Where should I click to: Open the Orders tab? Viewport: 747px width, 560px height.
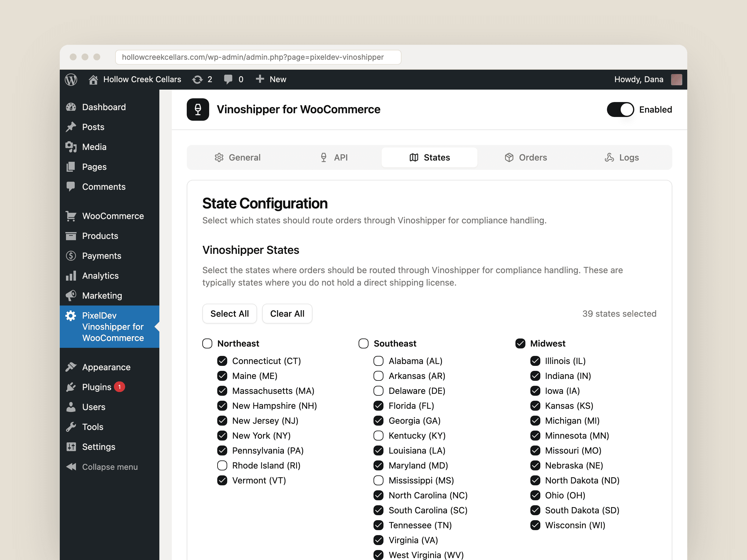pos(526,158)
